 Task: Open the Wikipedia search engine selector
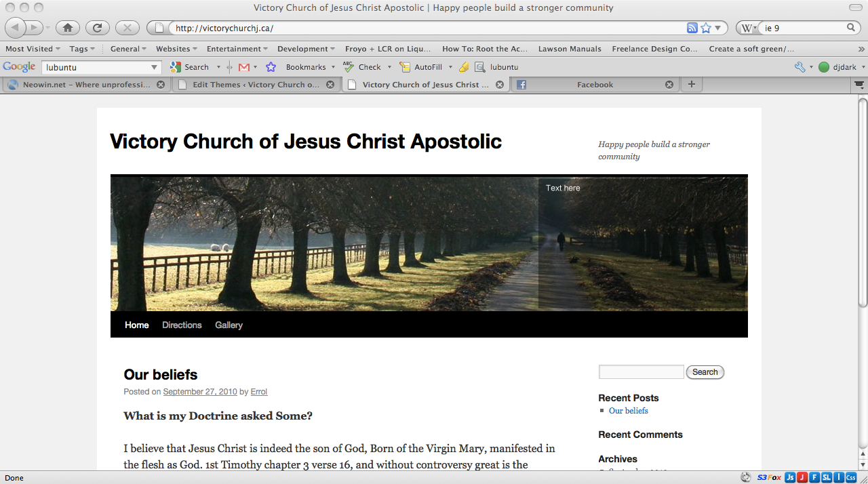point(748,28)
